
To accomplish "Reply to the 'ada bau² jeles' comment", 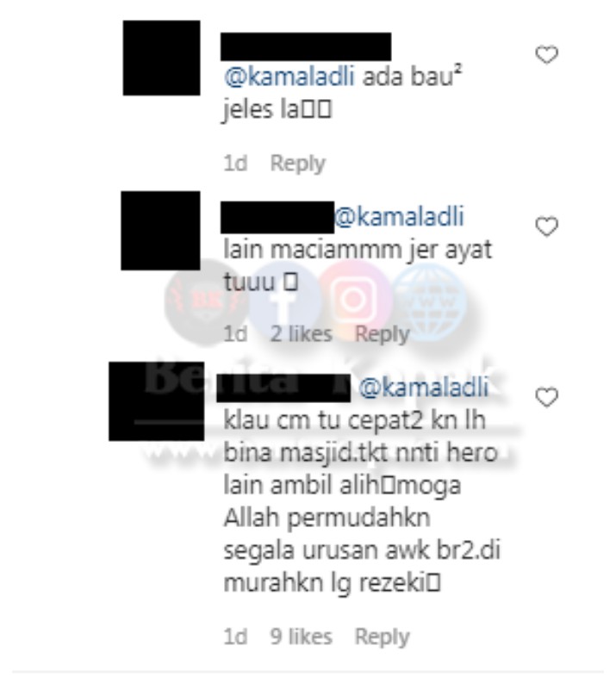I will pyautogui.click(x=298, y=164).
